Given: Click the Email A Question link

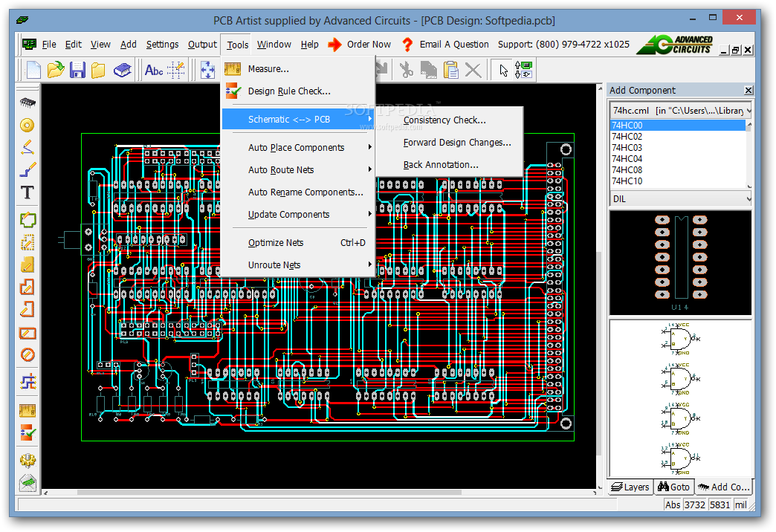Looking at the screenshot, I should click(x=445, y=45).
